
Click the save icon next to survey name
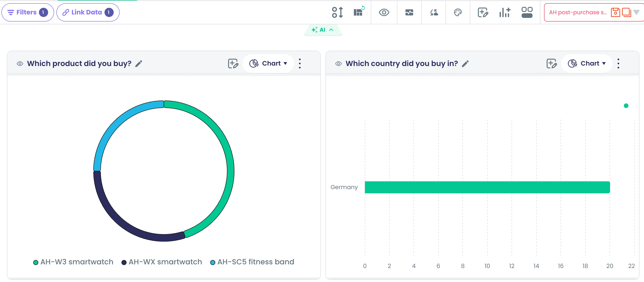(615, 12)
